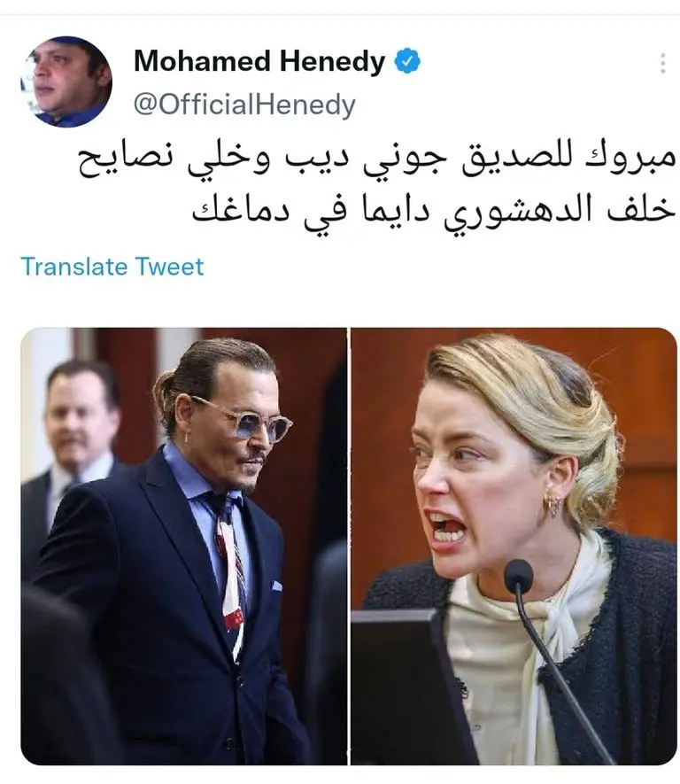Click the blue verified checkmark badge

(407, 61)
